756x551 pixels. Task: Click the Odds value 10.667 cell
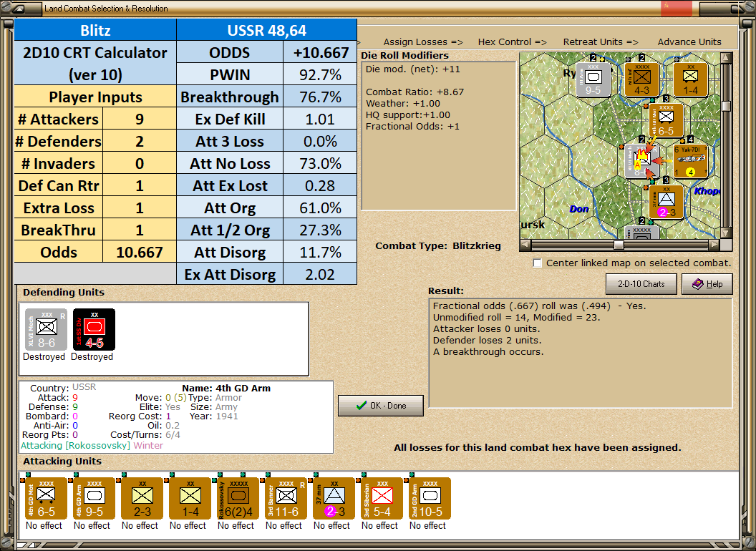tap(140, 252)
